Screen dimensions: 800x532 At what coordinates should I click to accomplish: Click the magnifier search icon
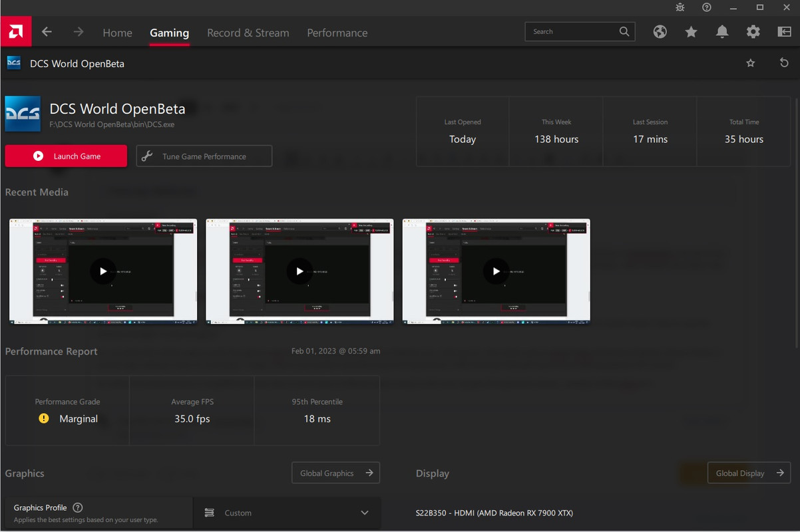(x=624, y=31)
